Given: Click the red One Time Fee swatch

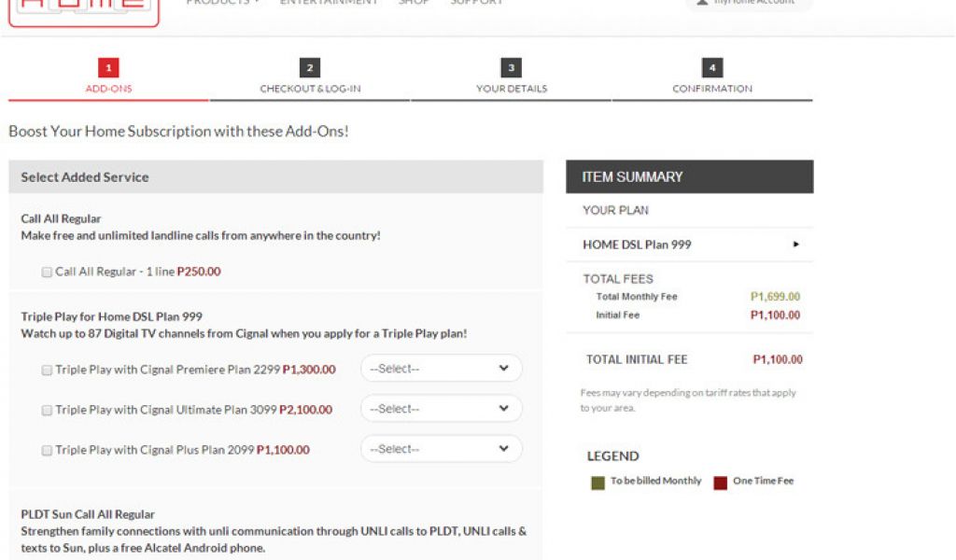Looking at the screenshot, I should click(720, 483).
